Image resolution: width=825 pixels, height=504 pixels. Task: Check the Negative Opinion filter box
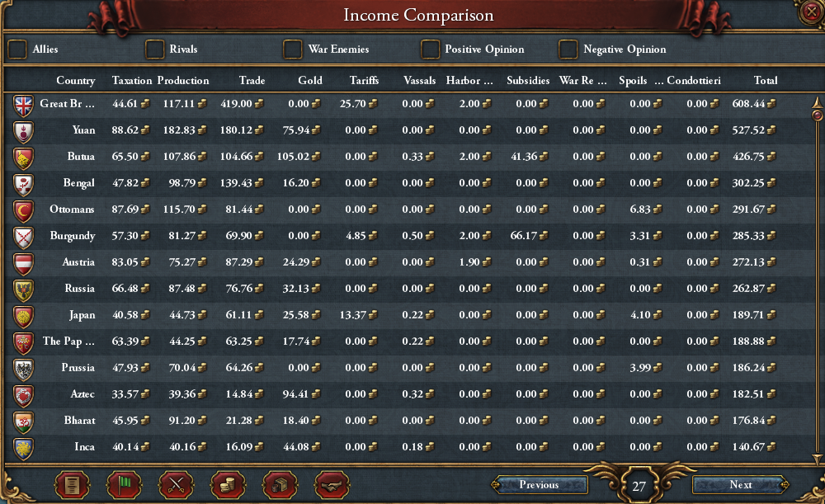point(568,49)
